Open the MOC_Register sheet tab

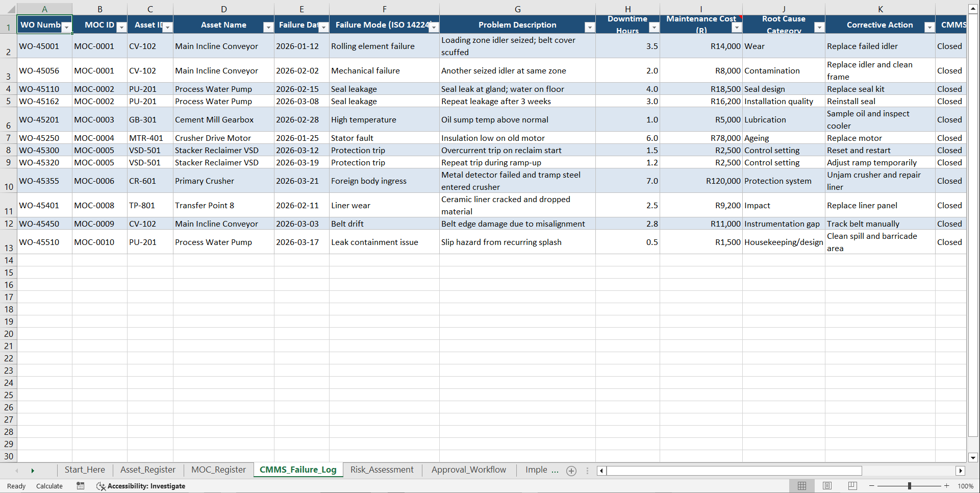[x=218, y=470]
